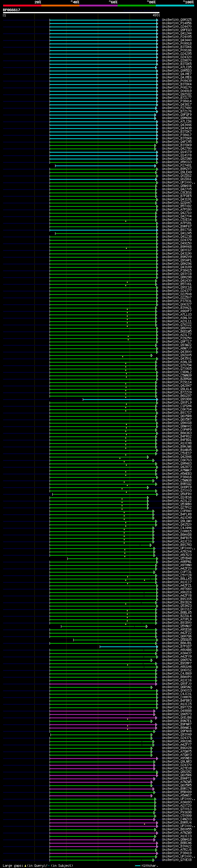Open hit UniRef100_P27481
197x868 pixels.
coord(177,165)
